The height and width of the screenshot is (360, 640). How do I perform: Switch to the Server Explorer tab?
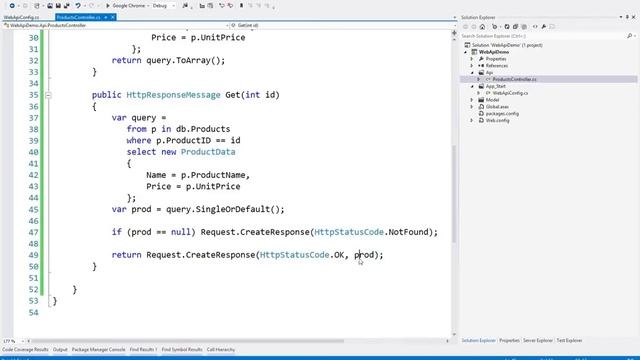[x=538, y=340]
